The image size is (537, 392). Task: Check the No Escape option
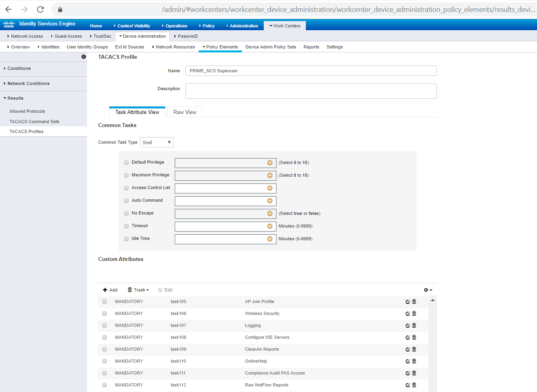(126, 213)
